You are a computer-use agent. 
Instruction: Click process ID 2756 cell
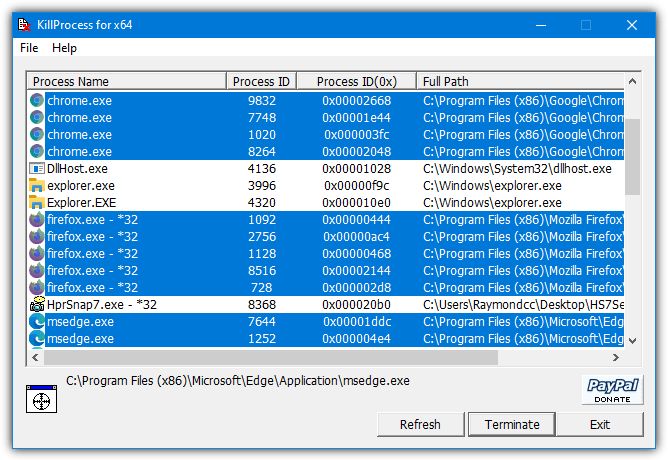[x=262, y=237]
